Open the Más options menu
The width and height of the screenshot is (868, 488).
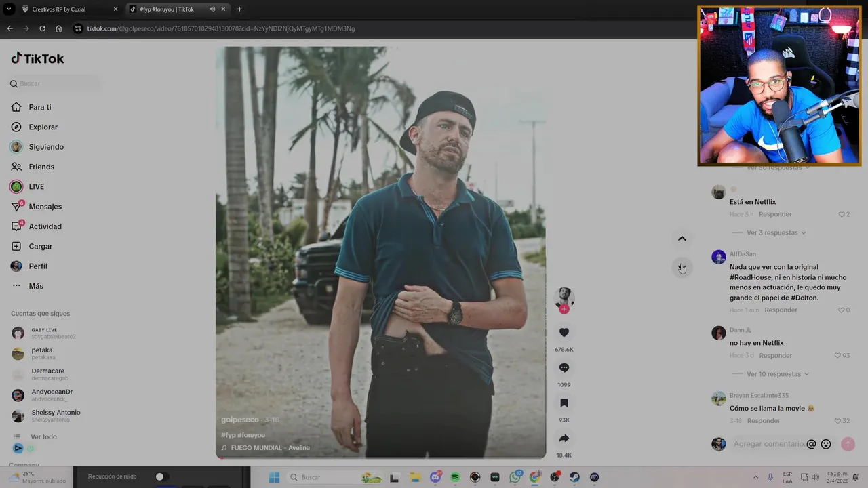pyautogui.click(x=27, y=286)
